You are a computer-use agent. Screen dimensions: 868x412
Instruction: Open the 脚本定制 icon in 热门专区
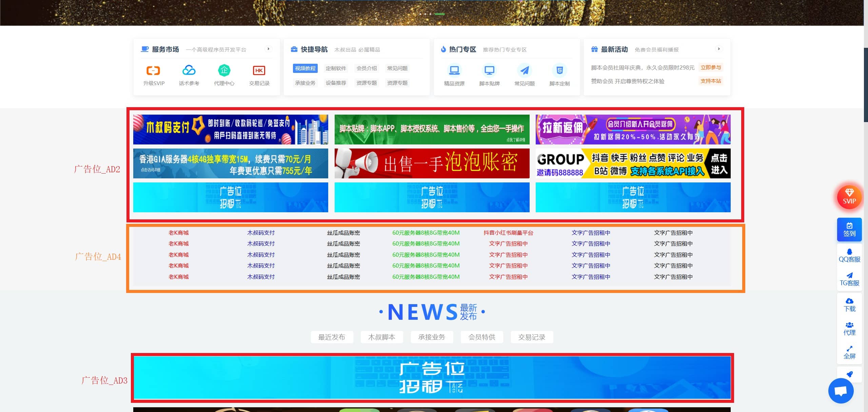point(559,71)
